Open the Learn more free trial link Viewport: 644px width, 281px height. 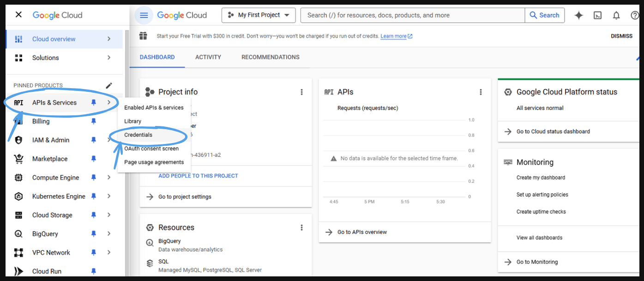pos(397,36)
